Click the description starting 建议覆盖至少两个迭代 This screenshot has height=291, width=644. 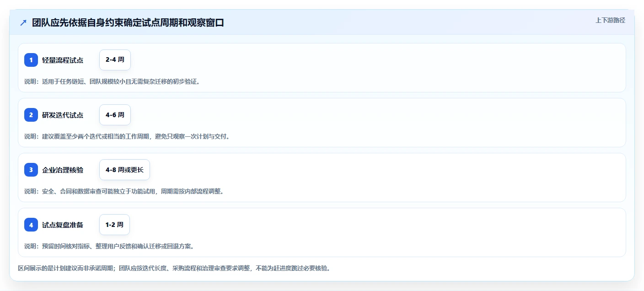coord(127,136)
